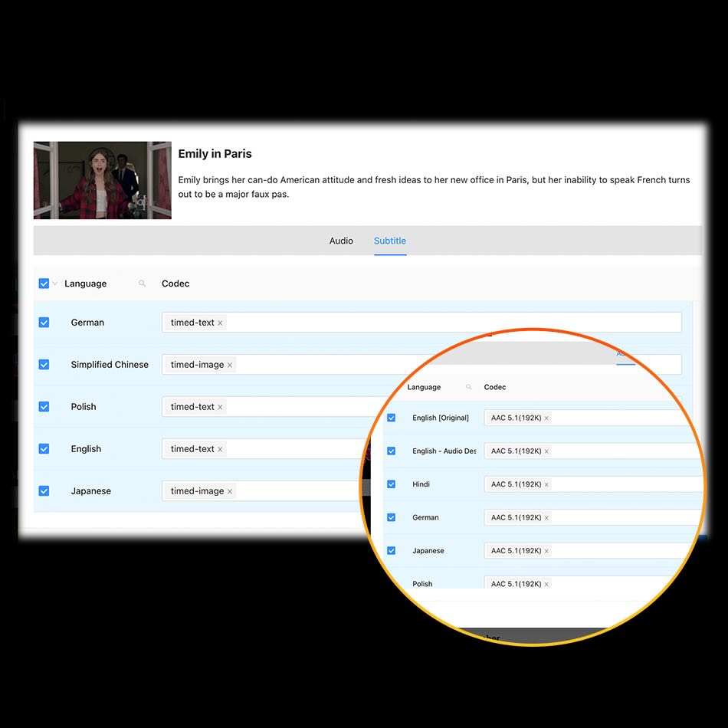Viewport: 728px width, 728px height.
Task: Click search icon beside Language in magnified audio view
Action: click(x=468, y=387)
